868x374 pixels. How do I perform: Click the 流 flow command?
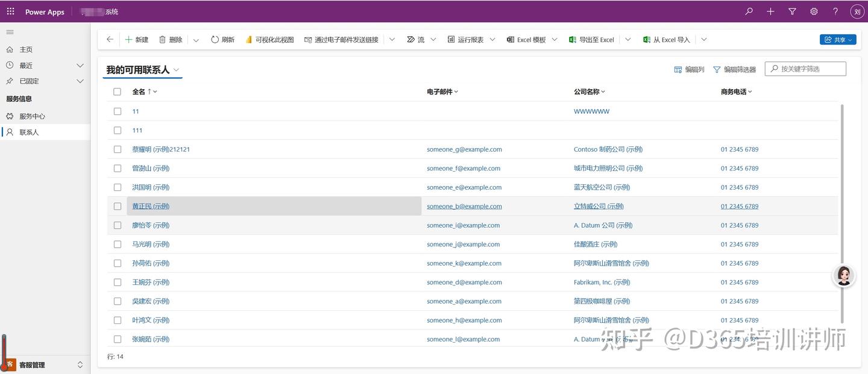click(x=415, y=40)
